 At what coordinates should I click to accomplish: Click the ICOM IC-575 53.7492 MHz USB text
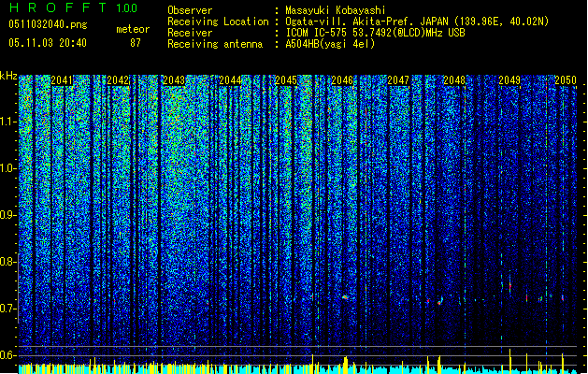click(x=375, y=33)
